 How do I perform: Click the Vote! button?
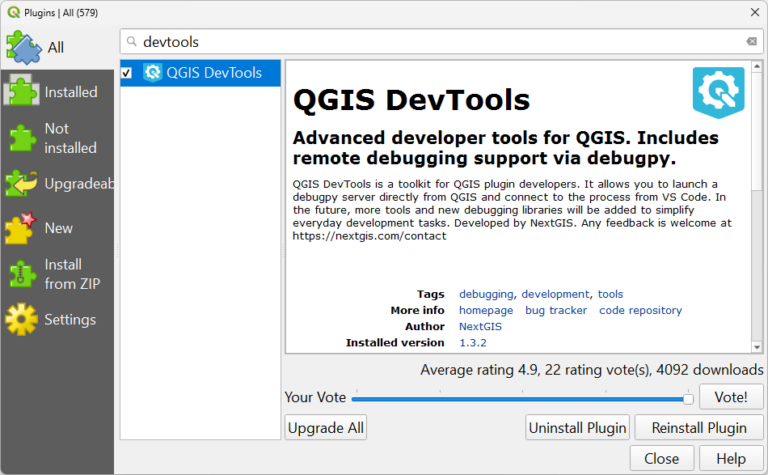click(x=731, y=397)
